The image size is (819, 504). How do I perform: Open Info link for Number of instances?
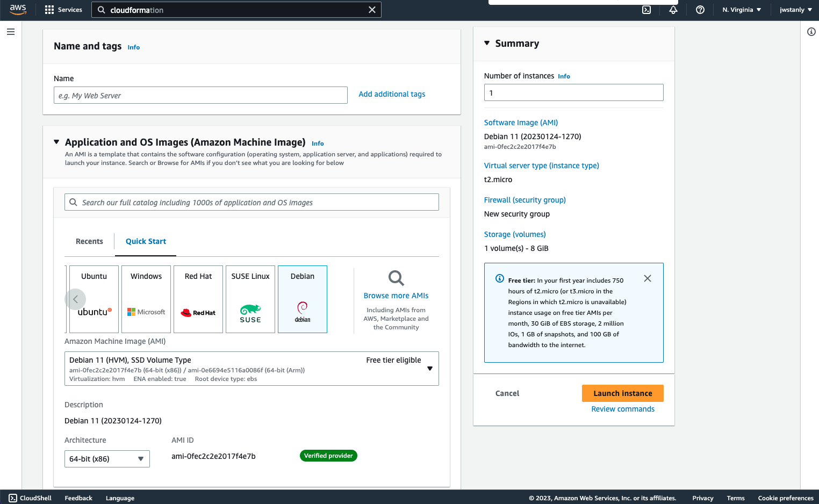[564, 76]
